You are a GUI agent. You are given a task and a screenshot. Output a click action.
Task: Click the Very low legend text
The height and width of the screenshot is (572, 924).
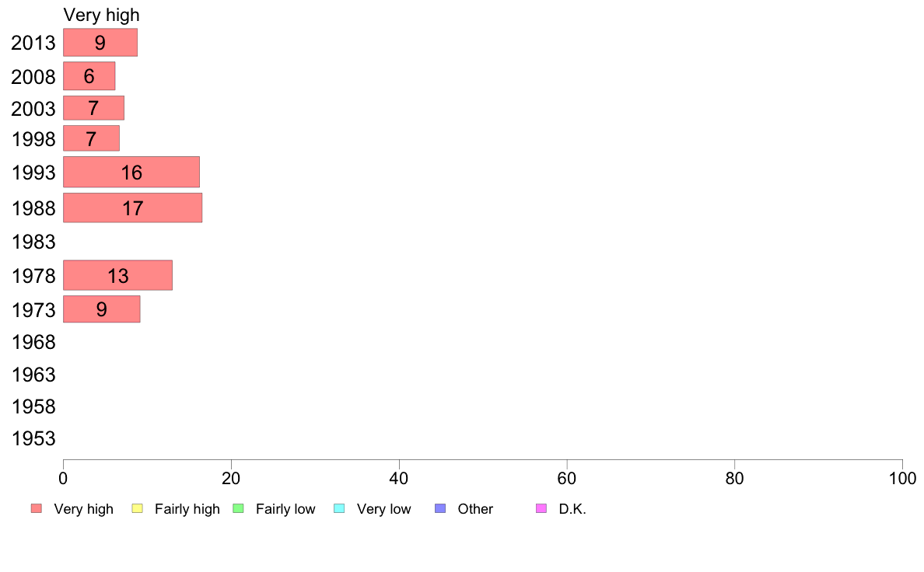(383, 509)
